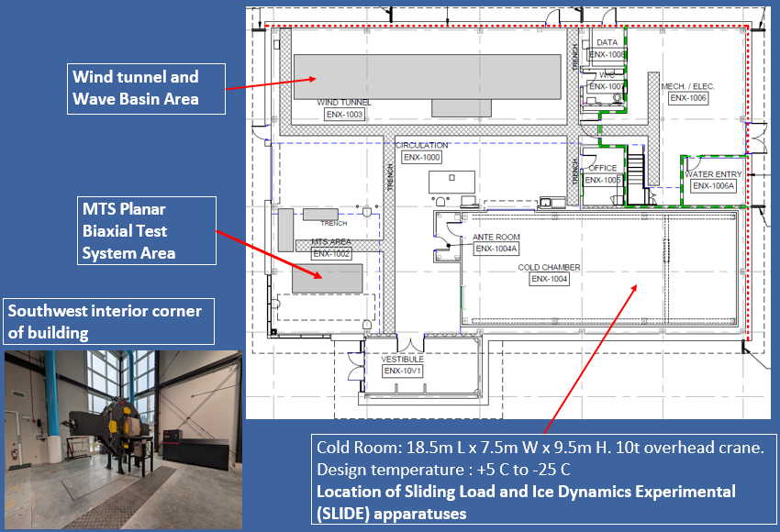Click the W/C ENX-1007 room tag
The image size is (780, 532).
(607, 86)
